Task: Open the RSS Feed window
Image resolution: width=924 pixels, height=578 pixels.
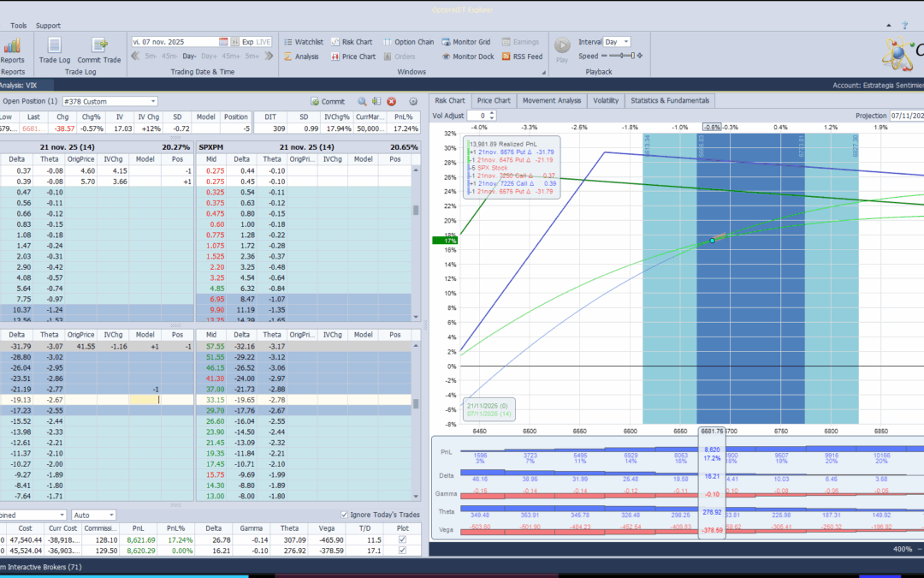Action: pos(522,57)
